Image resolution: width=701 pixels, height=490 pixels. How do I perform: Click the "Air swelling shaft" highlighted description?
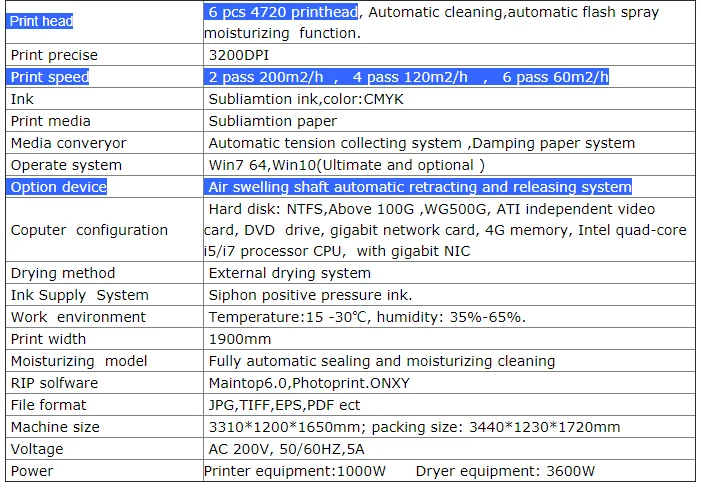(x=419, y=187)
